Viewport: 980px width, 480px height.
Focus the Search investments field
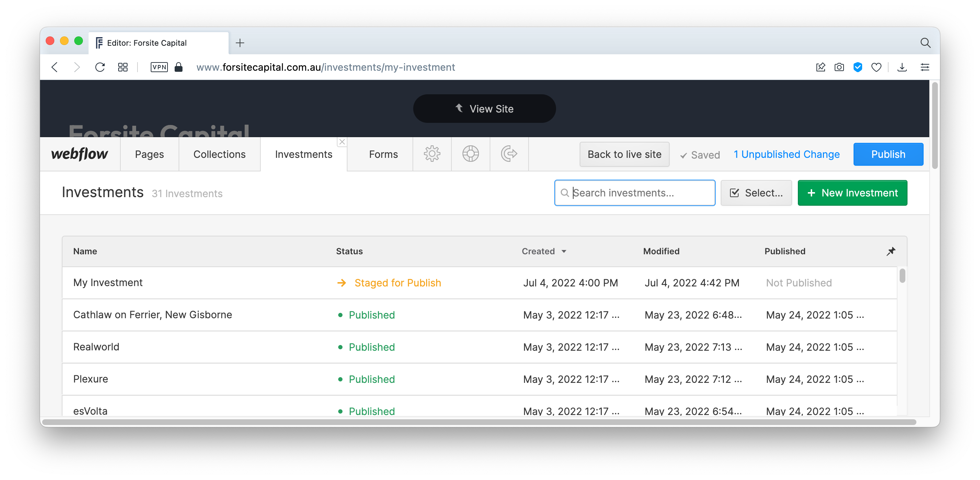click(635, 193)
